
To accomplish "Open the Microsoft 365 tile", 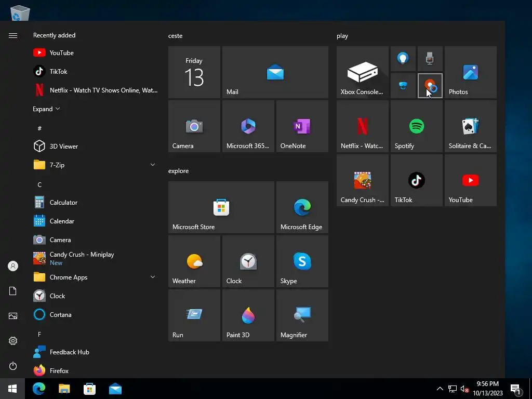I will (248, 126).
